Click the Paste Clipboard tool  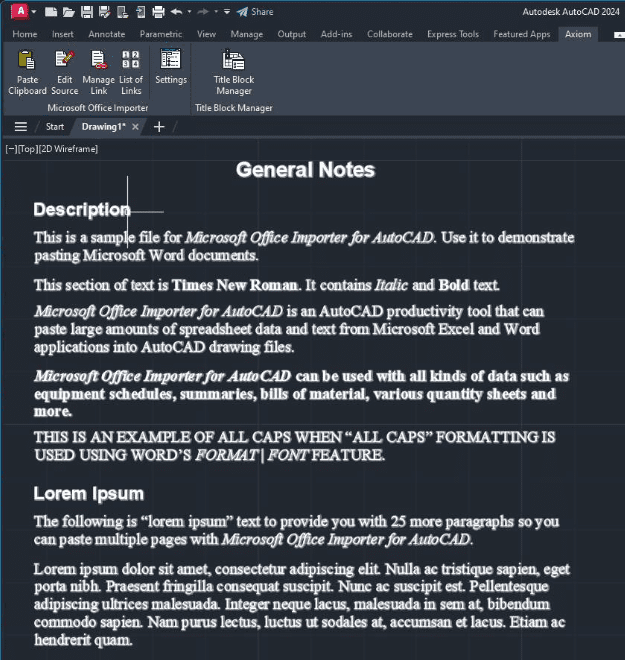(x=27, y=72)
